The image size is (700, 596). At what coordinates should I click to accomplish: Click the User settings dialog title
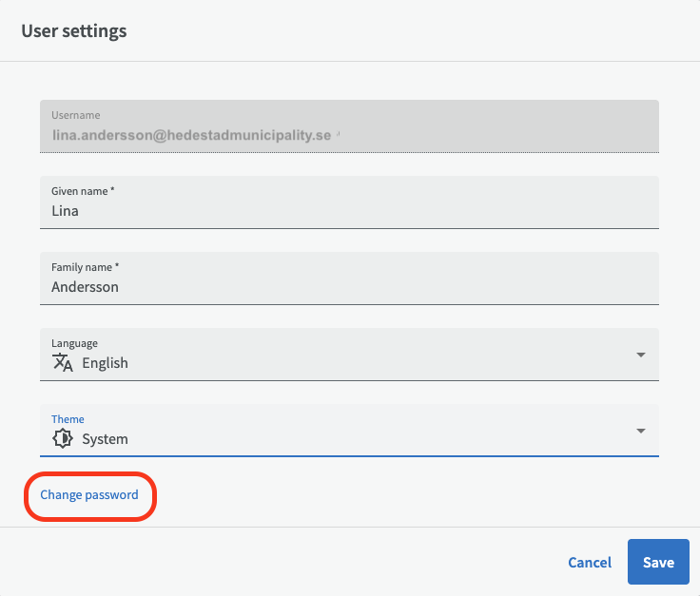pyautogui.click(x=74, y=31)
